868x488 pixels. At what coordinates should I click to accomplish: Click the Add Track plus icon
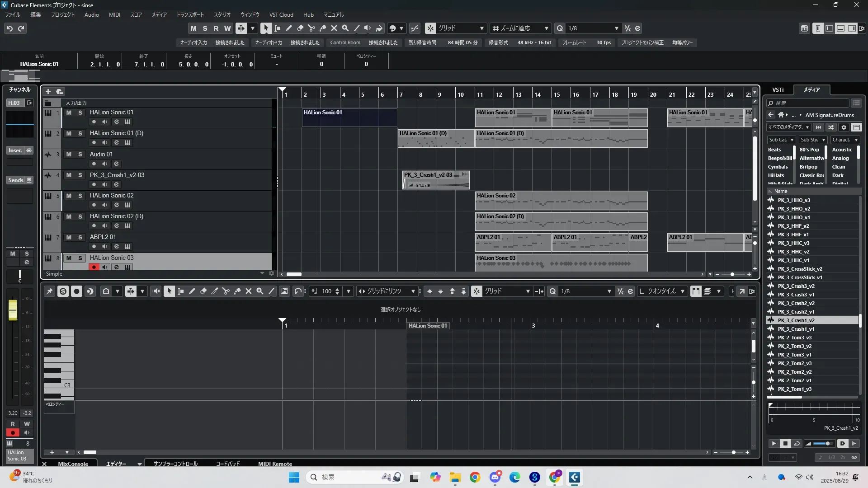click(x=48, y=92)
